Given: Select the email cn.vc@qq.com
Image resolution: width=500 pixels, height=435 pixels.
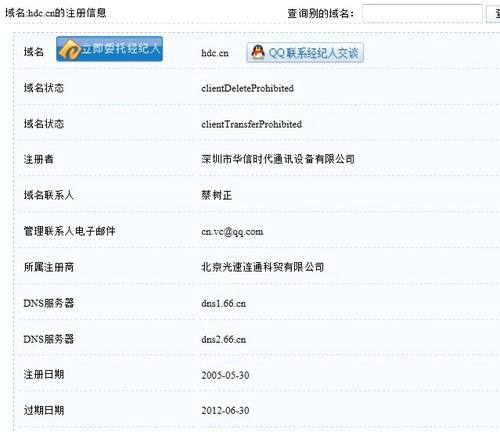Looking at the screenshot, I should coord(232,231).
